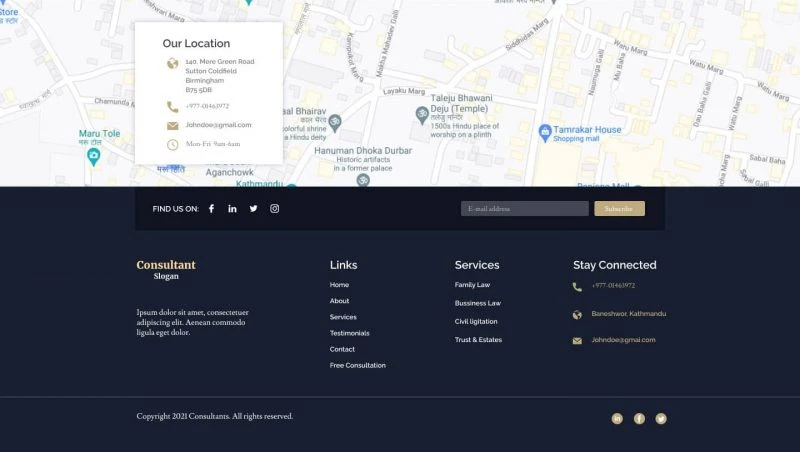The width and height of the screenshot is (800, 452).
Task: Select Maru Tole camera map pin
Action: click(93, 157)
